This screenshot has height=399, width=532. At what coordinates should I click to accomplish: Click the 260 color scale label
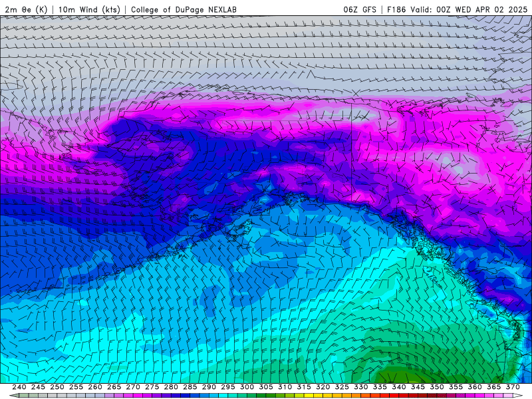95,387
